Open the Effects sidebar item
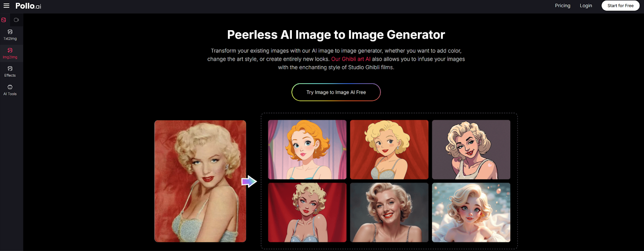Screen dimensions: 644x251 pyautogui.click(x=10, y=72)
